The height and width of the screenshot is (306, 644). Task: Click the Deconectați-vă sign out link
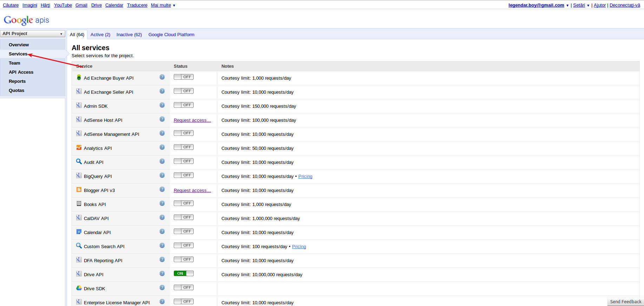[625, 5]
